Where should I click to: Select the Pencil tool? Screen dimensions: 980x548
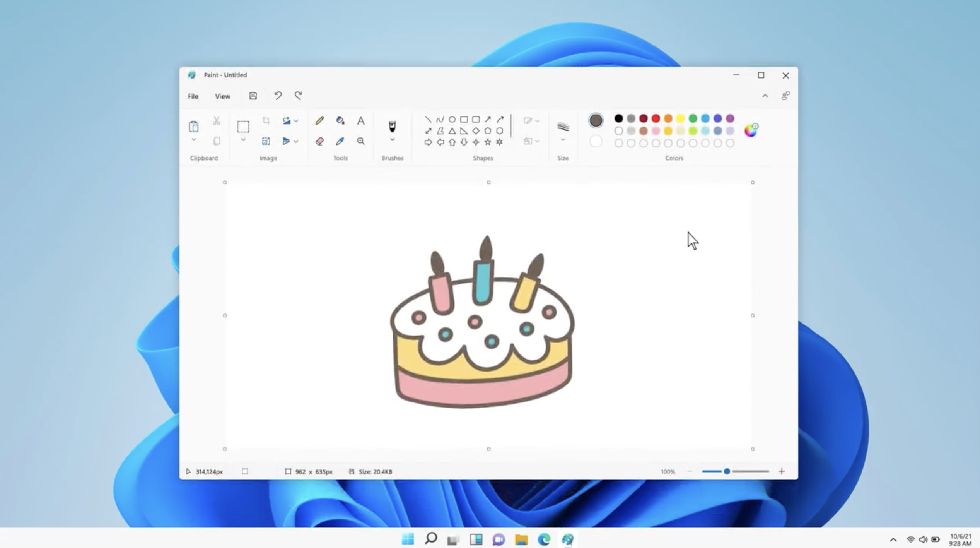click(x=319, y=121)
